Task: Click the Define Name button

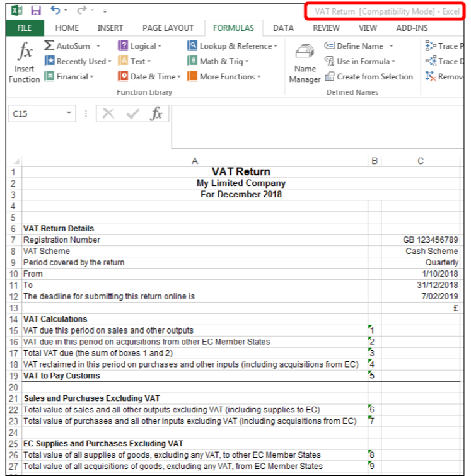Action: click(354, 46)
